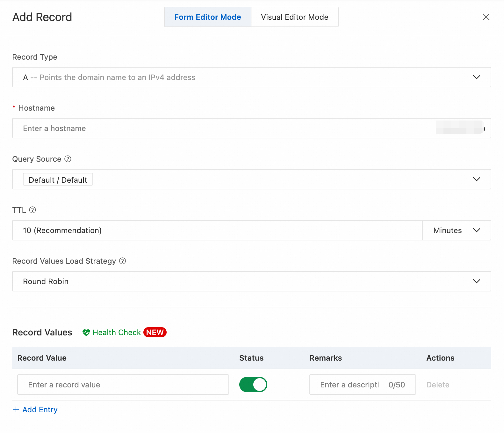Click the Remarks column header

(326, 358)
